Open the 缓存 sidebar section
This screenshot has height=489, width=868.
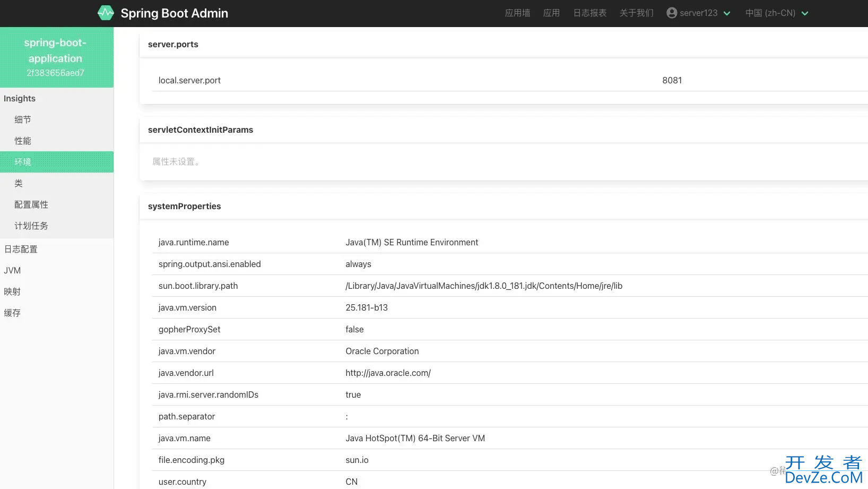(57, 313)
